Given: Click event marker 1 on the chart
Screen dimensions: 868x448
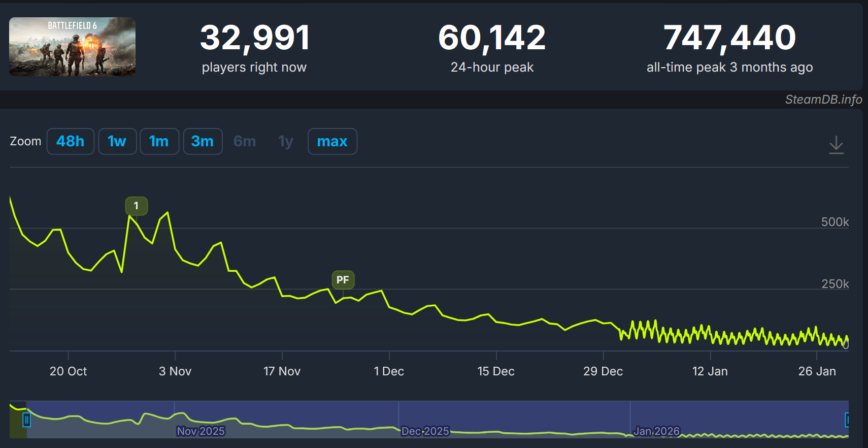Looking at the screenshot, I should [x=136, y=206].
